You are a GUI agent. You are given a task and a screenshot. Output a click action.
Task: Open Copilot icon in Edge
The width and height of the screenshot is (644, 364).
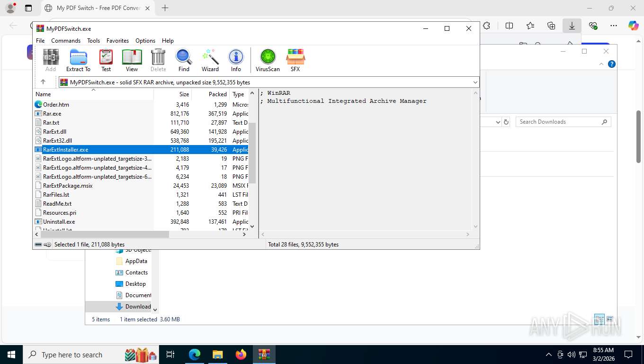633,26
